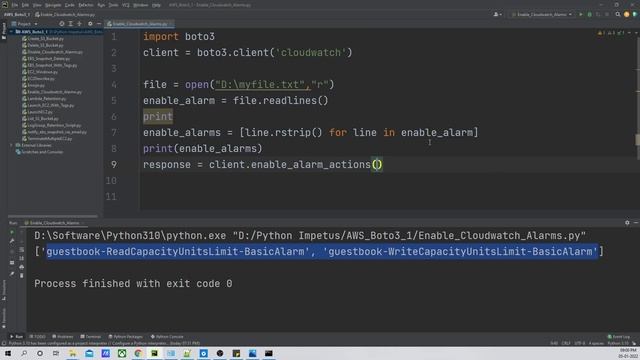Click the trash icon to clear Run output
Image resolution: width=640 pixels, height=360 pixels.
click(22, 276)
